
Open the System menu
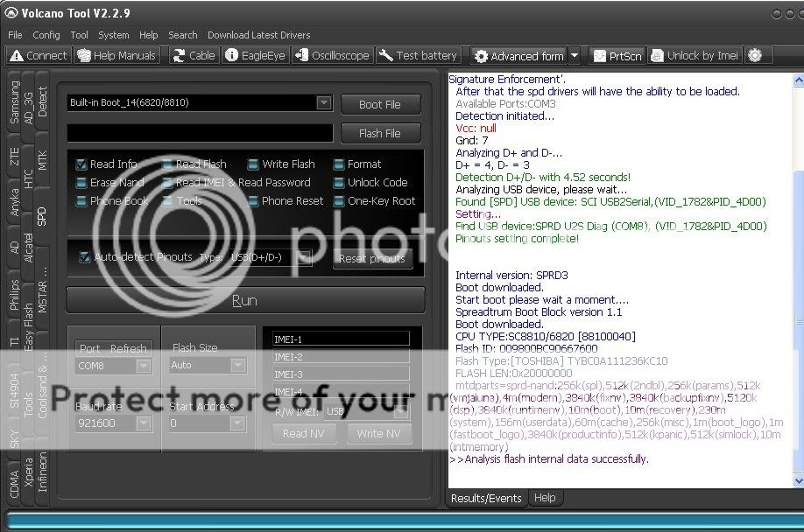[113, 35]
